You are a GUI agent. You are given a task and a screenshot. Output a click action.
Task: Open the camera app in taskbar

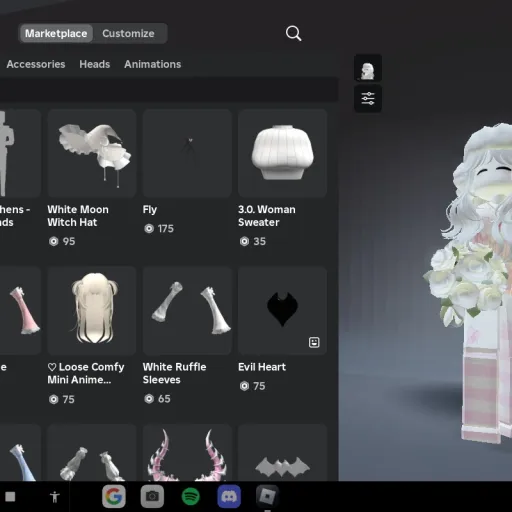(152, 497)
